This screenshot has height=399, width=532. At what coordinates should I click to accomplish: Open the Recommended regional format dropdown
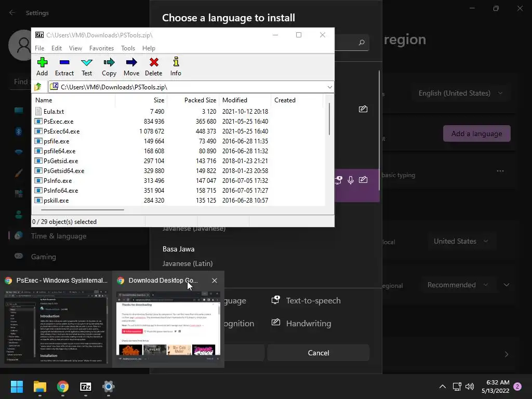pyautogui.click(x=457, y=285)
